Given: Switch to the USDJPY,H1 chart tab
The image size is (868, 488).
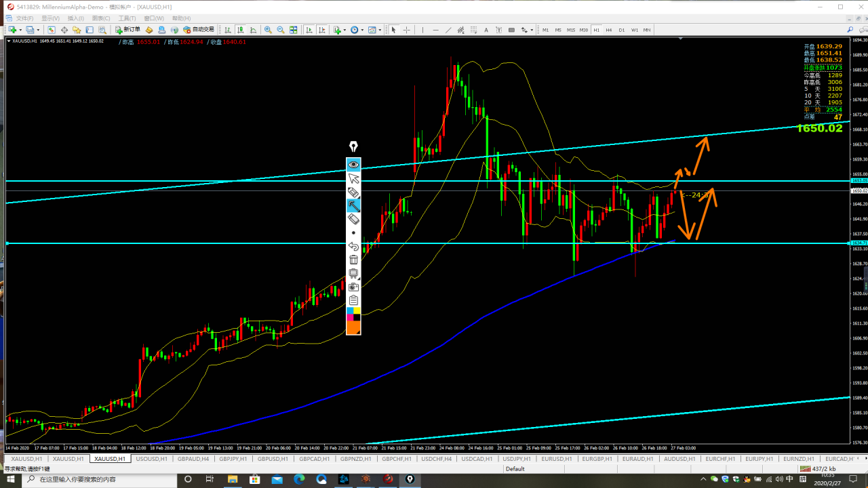Looking at the screenshot, I should 517,459.
